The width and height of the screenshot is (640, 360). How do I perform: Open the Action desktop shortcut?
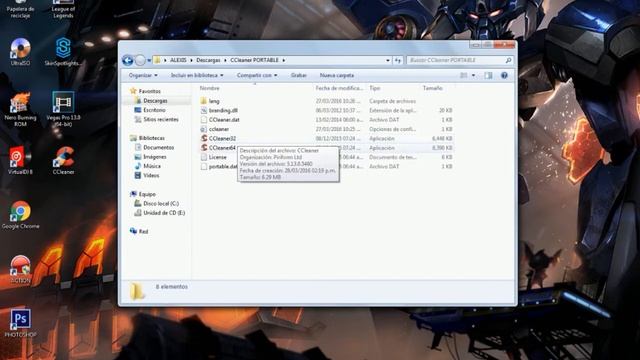[20, 269]
